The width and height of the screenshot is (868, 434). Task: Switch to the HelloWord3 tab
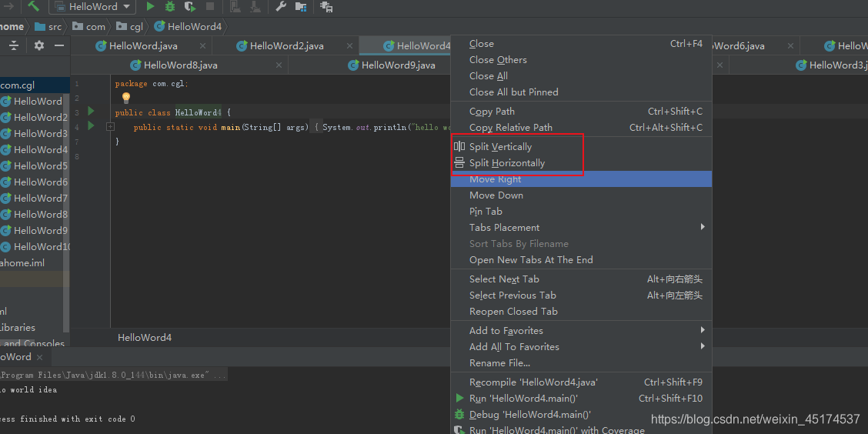pos(832,65)
